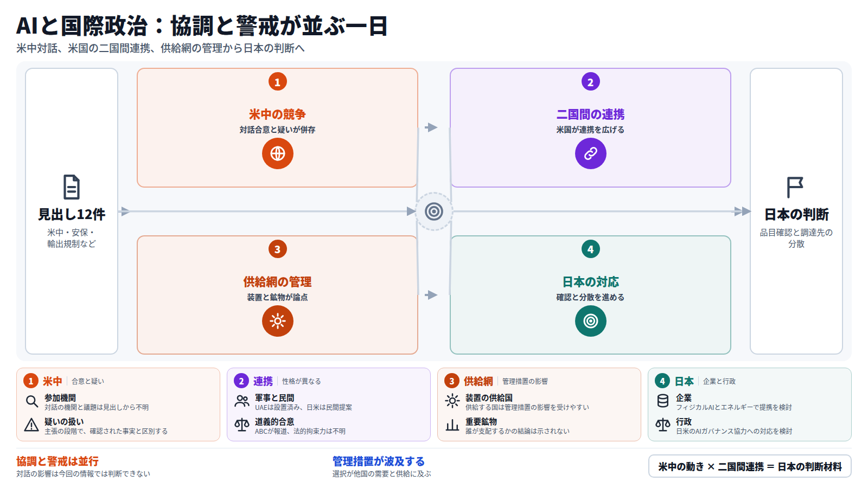Viewport: 868px width, 488px height.
Task: Click the 管理措置の影響 label in panel 3
Action: 525,382
